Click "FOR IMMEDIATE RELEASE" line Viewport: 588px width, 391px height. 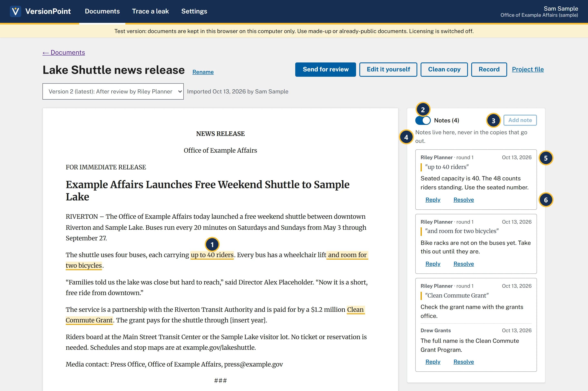[106, 167]
